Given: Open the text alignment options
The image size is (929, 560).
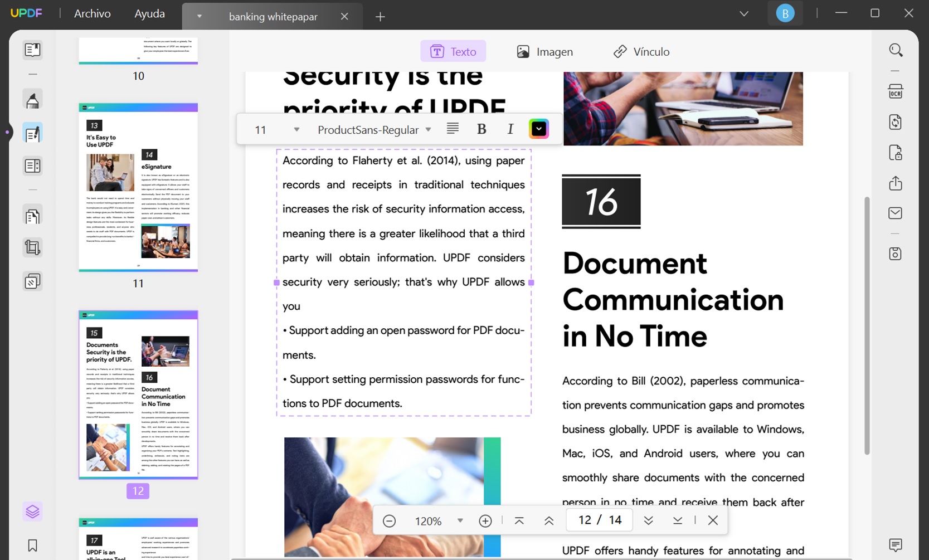Looking at the screenshot, I should (453, 129).
